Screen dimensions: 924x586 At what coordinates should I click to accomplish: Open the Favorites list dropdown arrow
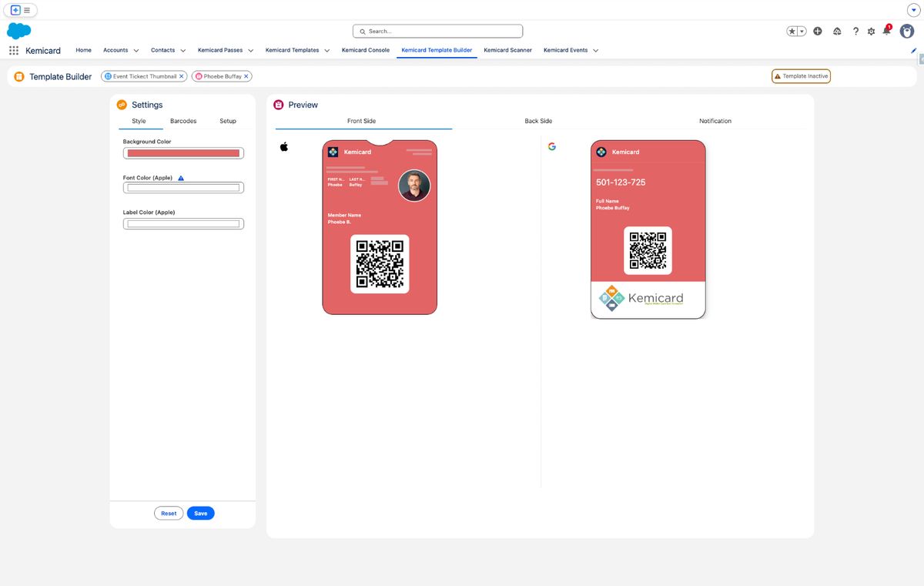pos(802,31)
